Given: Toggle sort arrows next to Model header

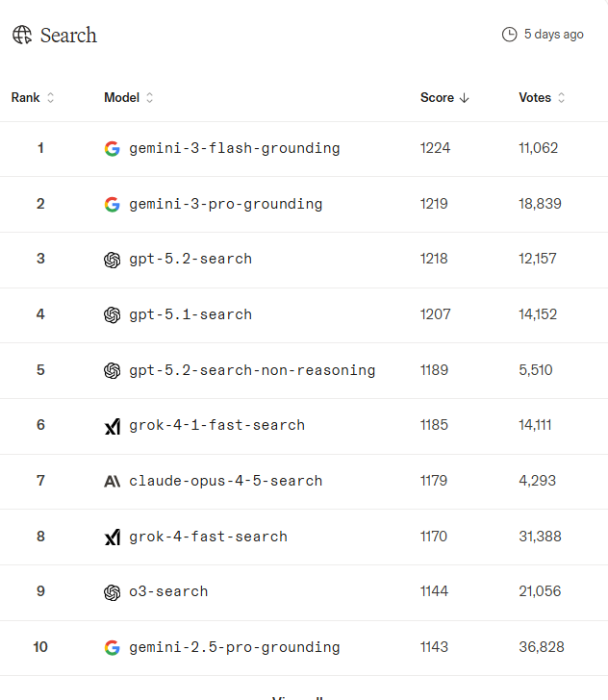Looking at the screenshot, I should (x=150, y=97).
